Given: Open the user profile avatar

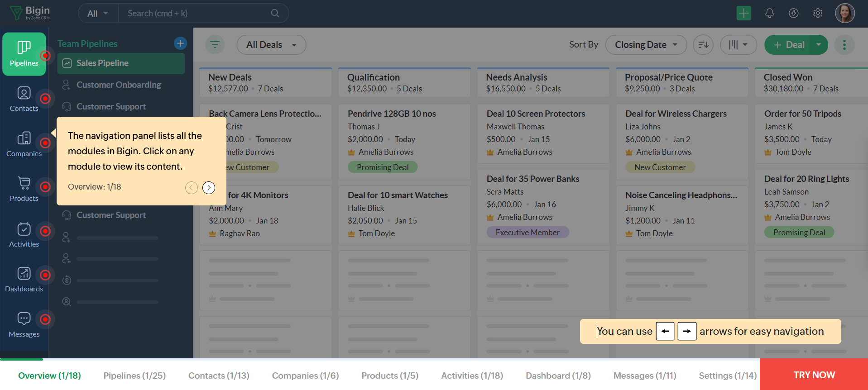Looking at the screenshot, I should pos(845,13).
